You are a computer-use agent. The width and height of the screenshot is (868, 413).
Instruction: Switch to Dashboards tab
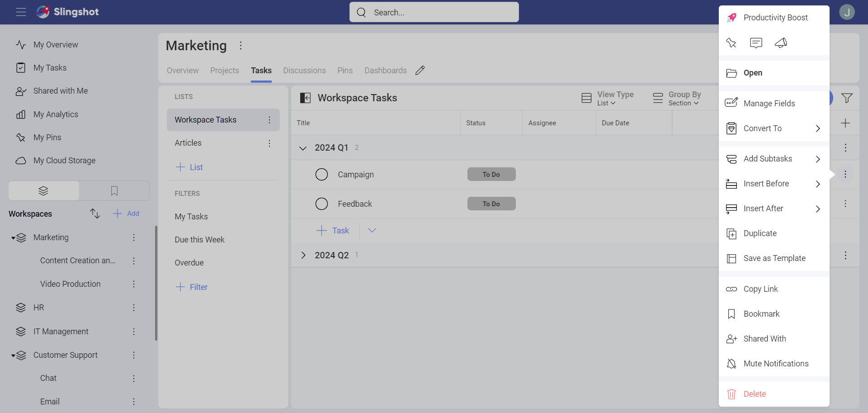[x=386, y=71]
